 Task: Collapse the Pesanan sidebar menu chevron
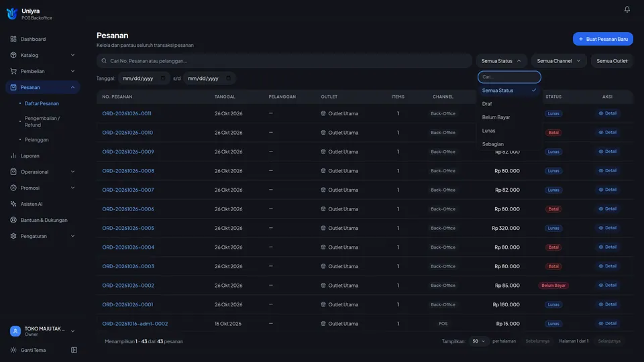pyautogui.click(x=72, y=87)
